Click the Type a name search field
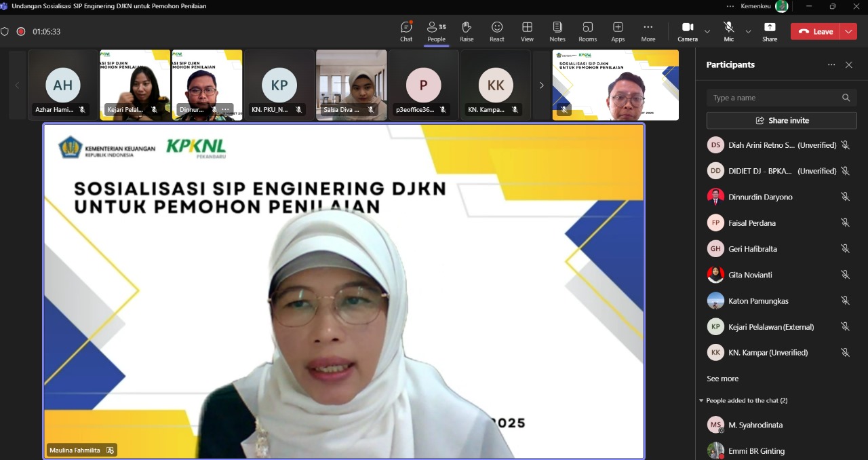868x460 pixels. pyautogui.click(x=773, y=97)
